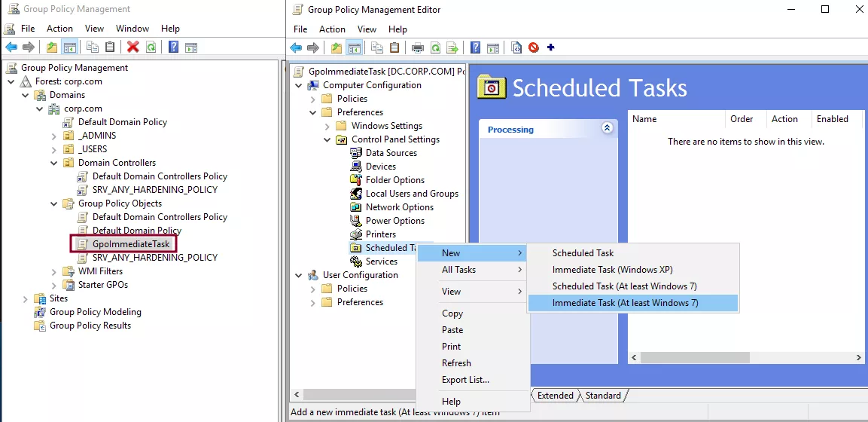Click Forward arrow in Editor toolbar
Screen dimensions: 868x422
pyautogui.click(x=313, y=47)
